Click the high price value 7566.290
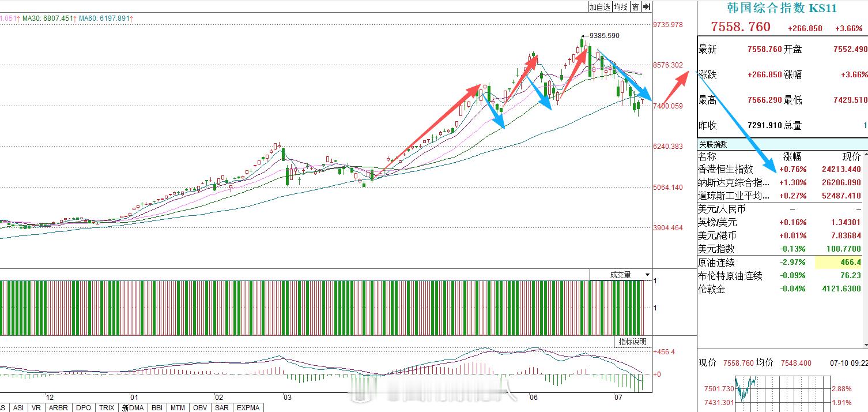 (x=765, y=100)
